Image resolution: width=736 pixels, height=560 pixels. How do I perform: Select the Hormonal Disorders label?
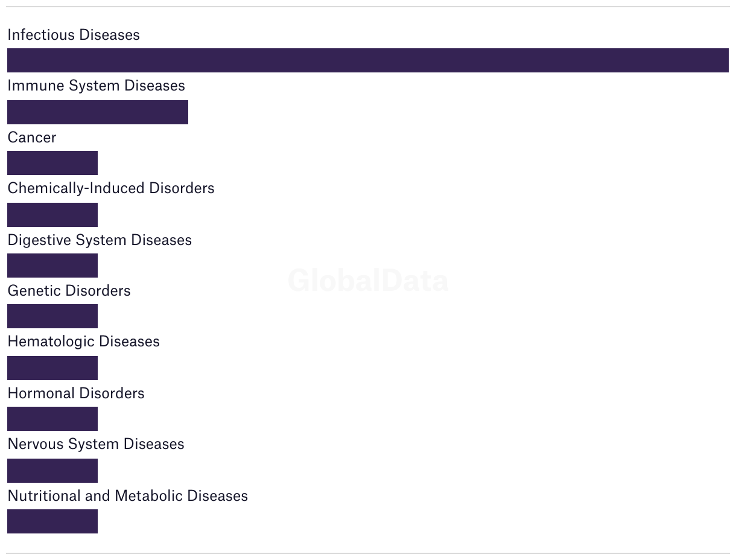[76, 393]
